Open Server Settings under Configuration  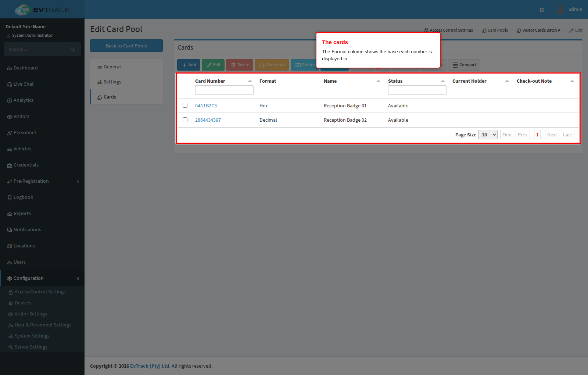click(x=31, y=347)
